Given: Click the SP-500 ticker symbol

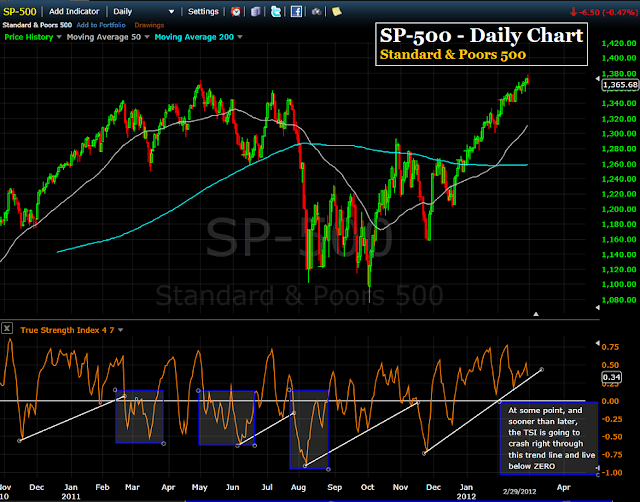Looking at the screenshot, I should coord(20,11).
